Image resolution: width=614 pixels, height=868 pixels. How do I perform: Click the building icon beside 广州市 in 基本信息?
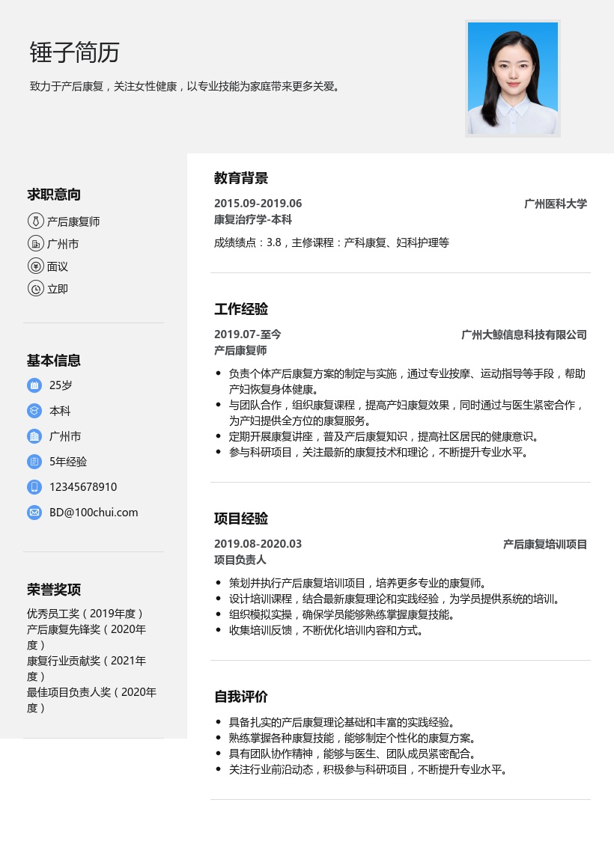(34, 436)
